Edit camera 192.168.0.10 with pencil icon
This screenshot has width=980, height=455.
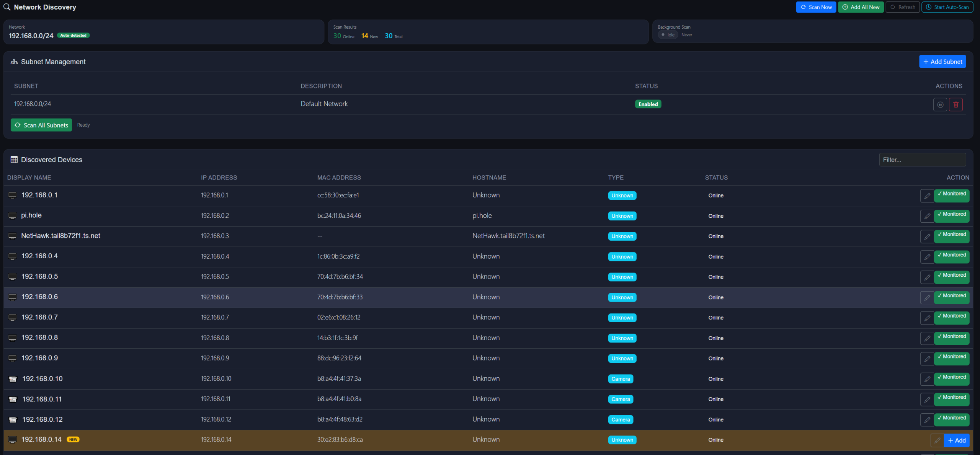click(927, 379)
